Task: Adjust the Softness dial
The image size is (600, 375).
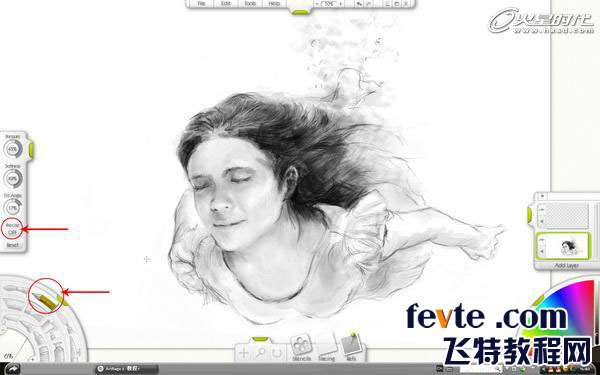Action: 13,178
